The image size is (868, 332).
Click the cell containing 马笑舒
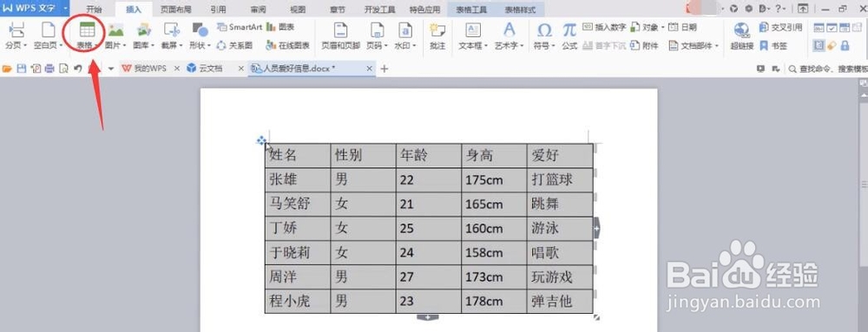point(297,205)
